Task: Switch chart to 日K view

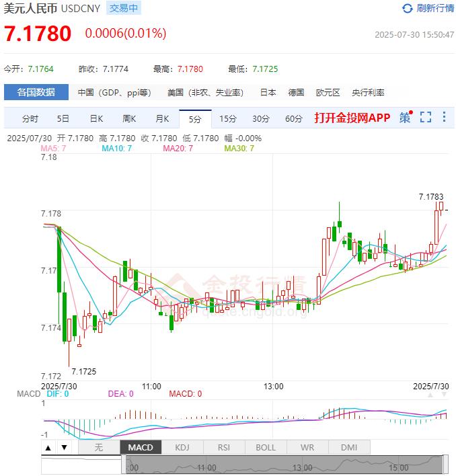Action: [97, 119]
